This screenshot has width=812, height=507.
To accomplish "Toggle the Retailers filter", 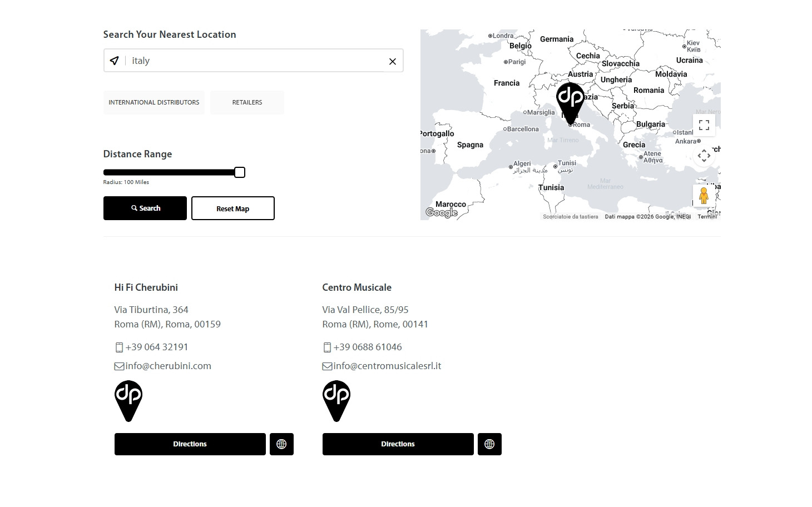I will point(247,102).
